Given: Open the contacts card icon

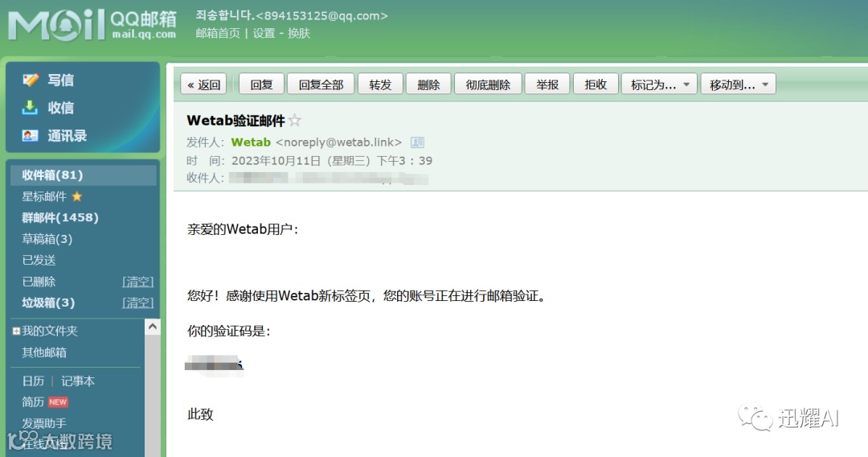Looking at the screenshot, I should [30, 135].
